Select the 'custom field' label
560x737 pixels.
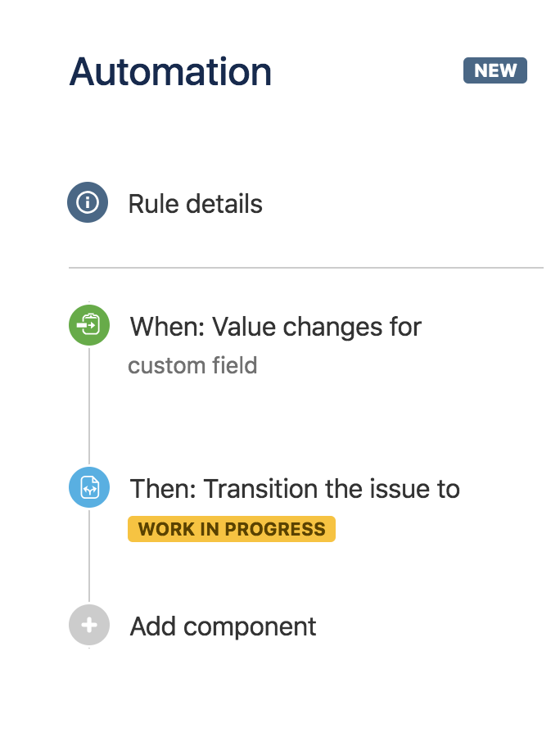193,365
